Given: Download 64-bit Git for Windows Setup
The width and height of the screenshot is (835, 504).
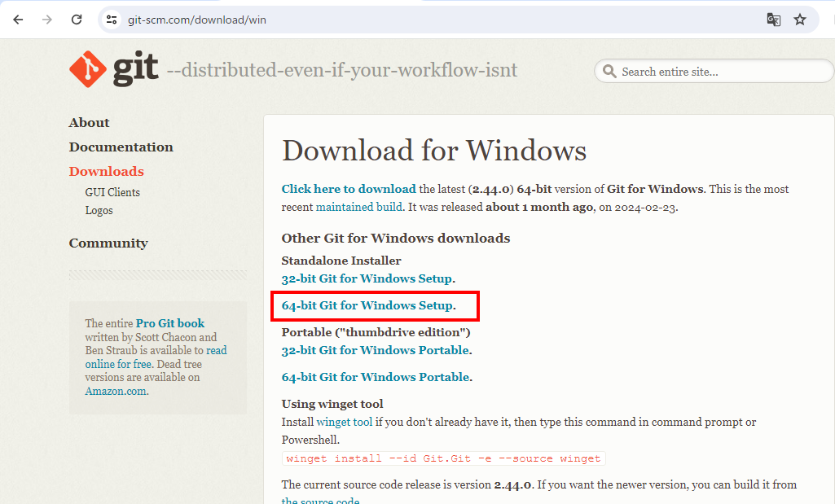Looking at the screenshot, I should point(367,306).
